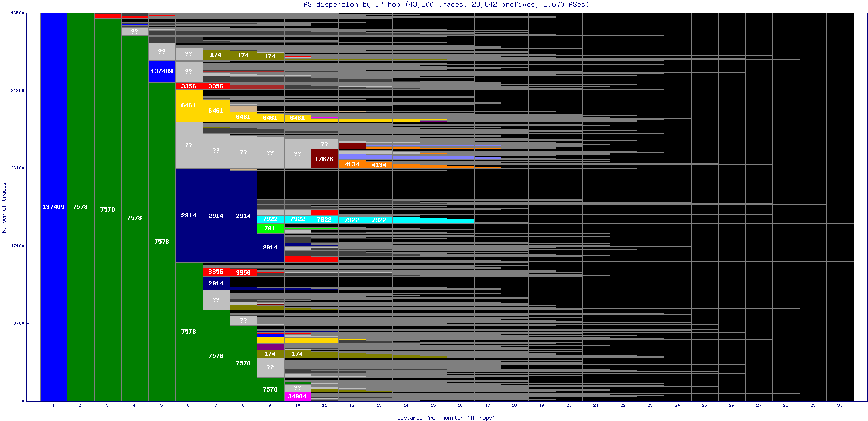
Task: Click the 'Distance from monitor (IP hops)' axis label
Action: click(x=446, y=418)
